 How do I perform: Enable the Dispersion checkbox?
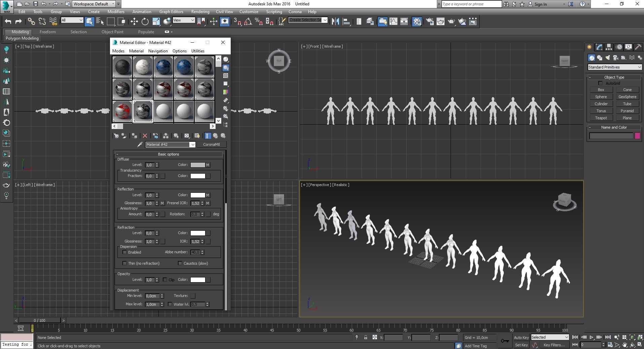coord(125,252)
